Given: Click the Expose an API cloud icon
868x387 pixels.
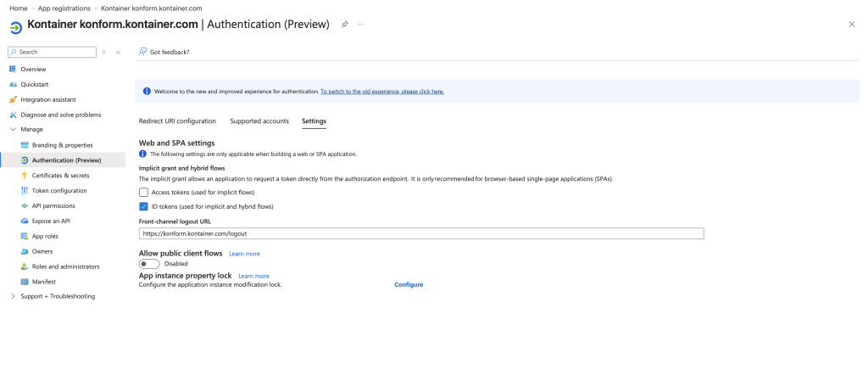Looking at the screenshot, I should tap(25, 221).
